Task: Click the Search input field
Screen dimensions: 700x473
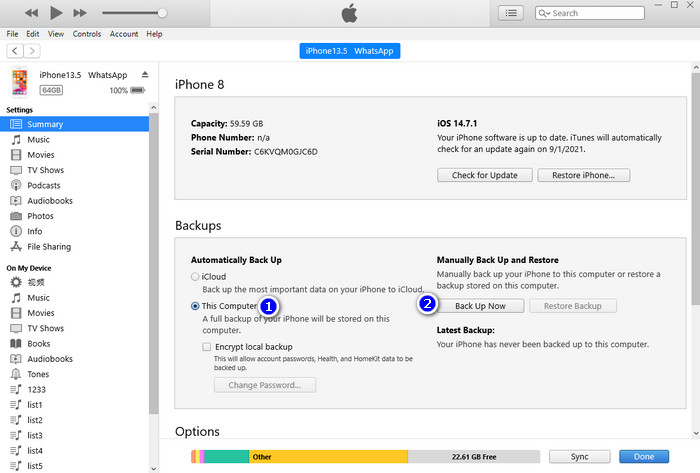Action: [590, 13]
